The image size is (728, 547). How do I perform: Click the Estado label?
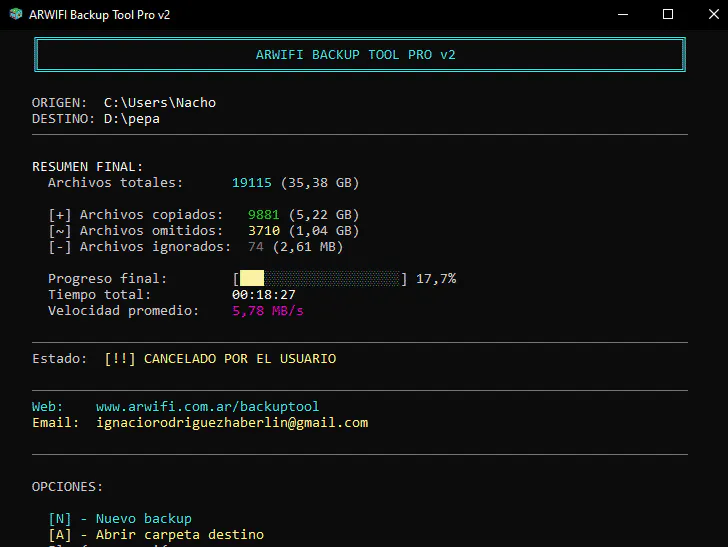click(x=59, y=359)
